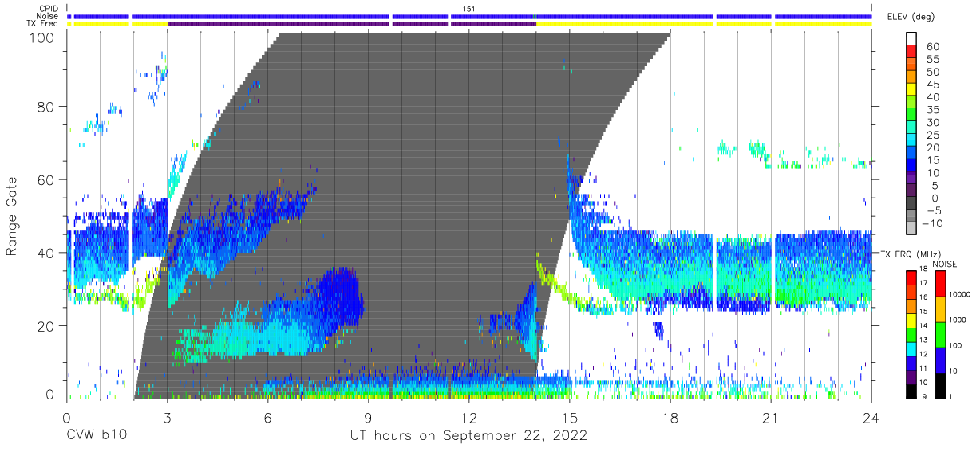Click the 1 label on NOISE scale
The image size is (980, 452).
[x=950, y=396]
